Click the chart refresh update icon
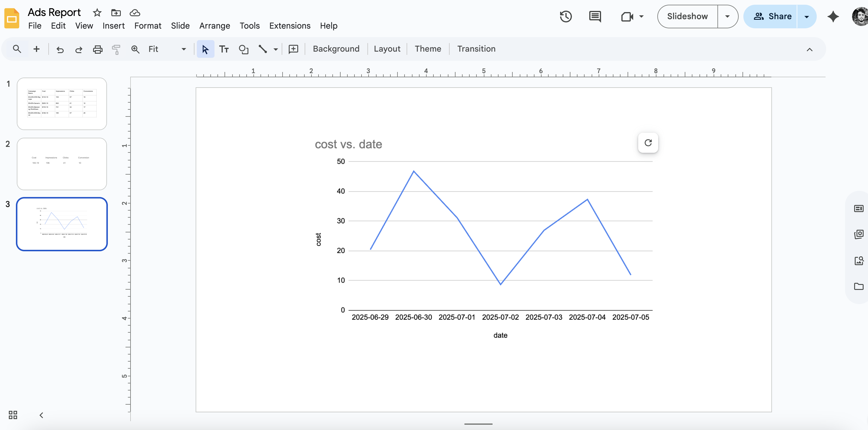This screenshot has height=430, width=868. (648, 143)
